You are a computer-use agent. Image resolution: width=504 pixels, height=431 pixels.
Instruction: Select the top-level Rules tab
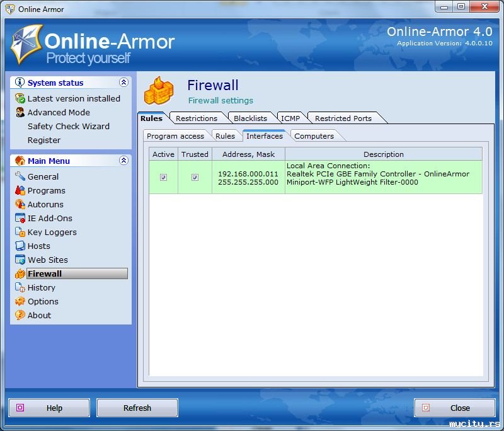point(151,118)
